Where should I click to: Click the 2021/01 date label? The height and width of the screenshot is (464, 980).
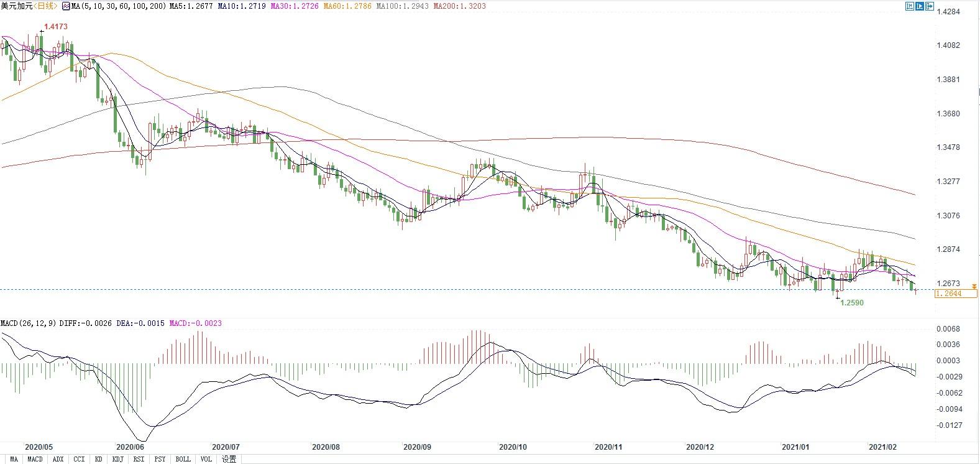795,447
